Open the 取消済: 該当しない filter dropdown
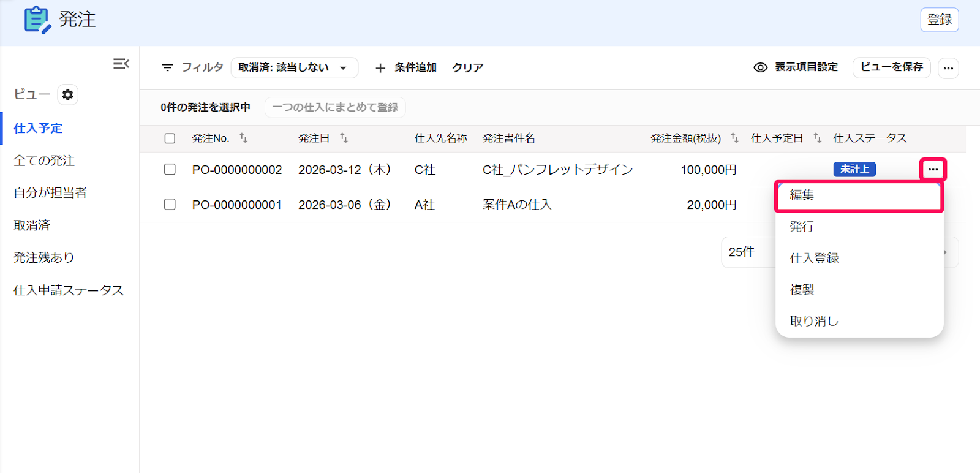 pyautogui.click(x=294, y=67)
